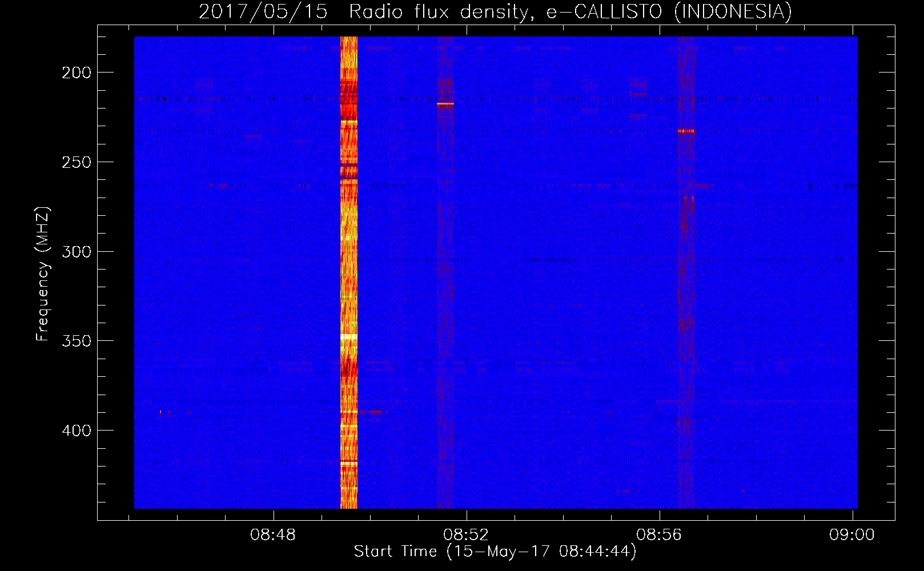Click the 350 frequency tick label

77,341
